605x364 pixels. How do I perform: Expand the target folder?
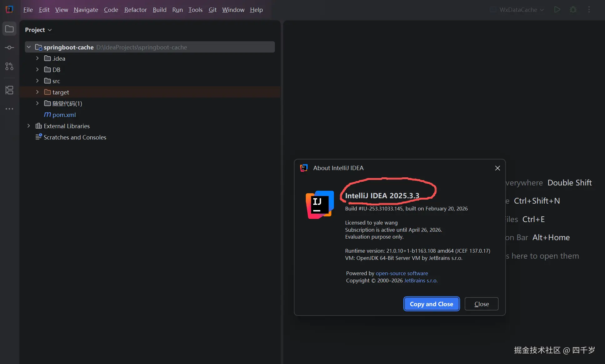coord(37,92)
